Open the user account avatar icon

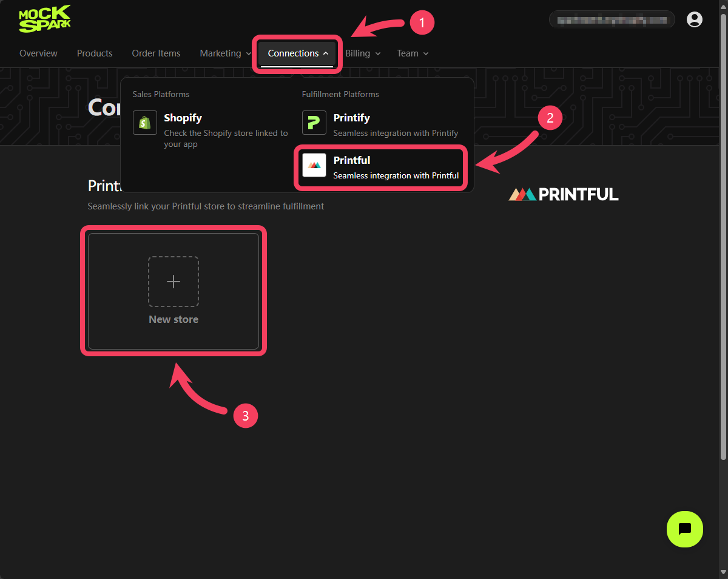(695, 19)
